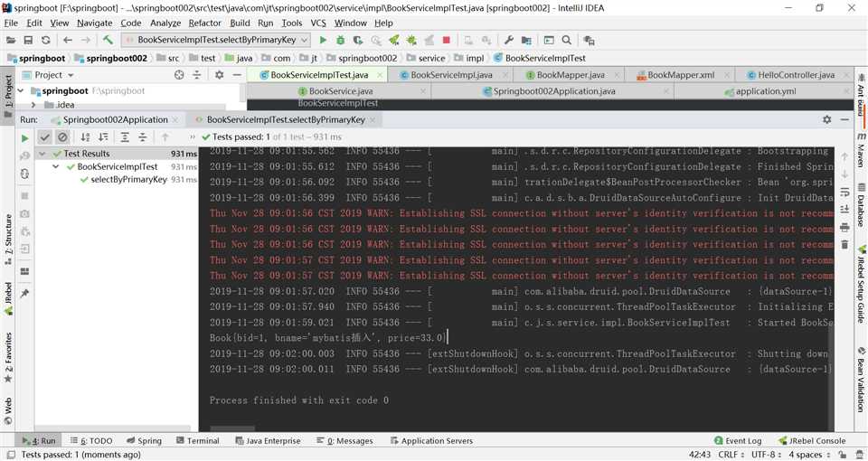Switch to HelloController.java tab
This screenshot has height=461, width=868.
[795, 75]
